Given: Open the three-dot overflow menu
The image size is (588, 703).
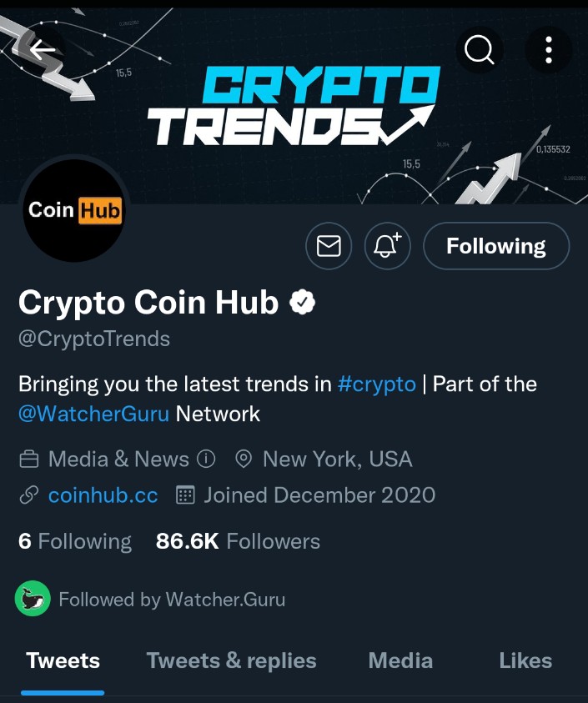Looking at the screenshot, I should [548, 49].
